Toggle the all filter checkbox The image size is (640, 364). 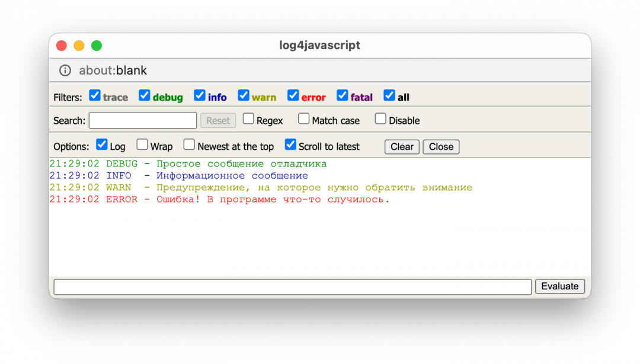[x=389, y=95]
